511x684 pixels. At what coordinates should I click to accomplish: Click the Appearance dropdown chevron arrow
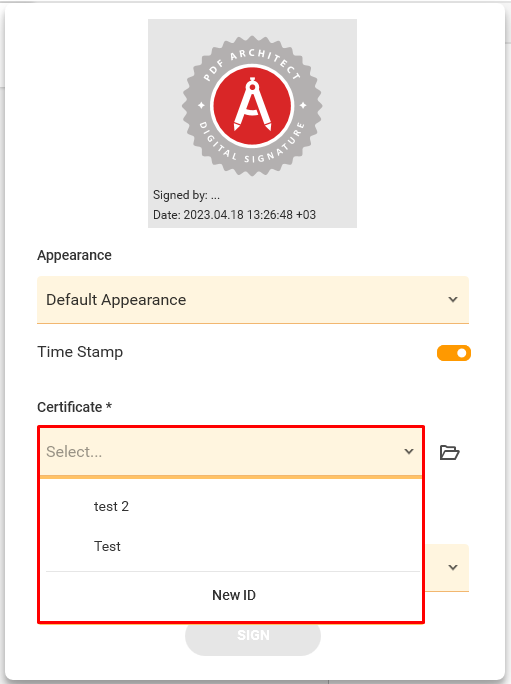pyautogui.click(x=453, y=300)
